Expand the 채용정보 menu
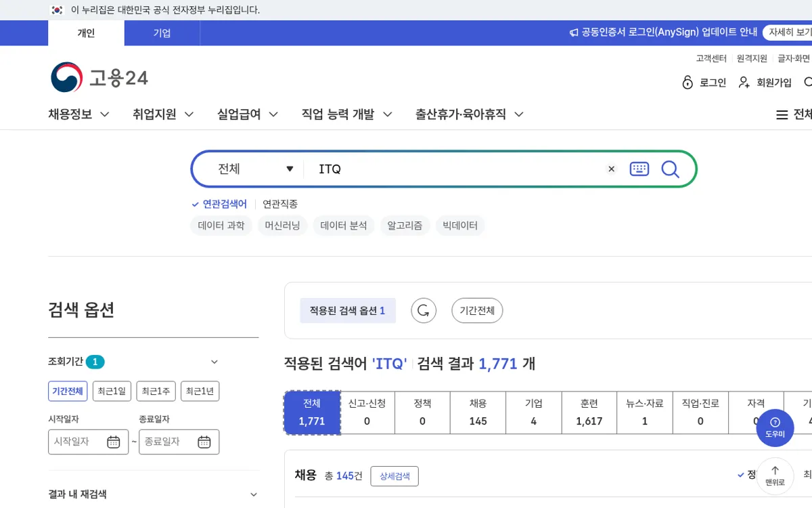 [78, 114]
